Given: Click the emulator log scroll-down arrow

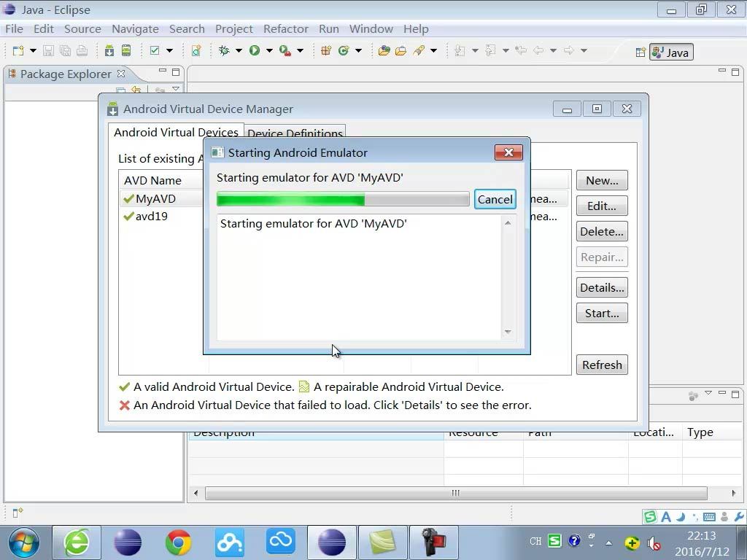Looking at the screenshot, I should (x=508, y=332).
